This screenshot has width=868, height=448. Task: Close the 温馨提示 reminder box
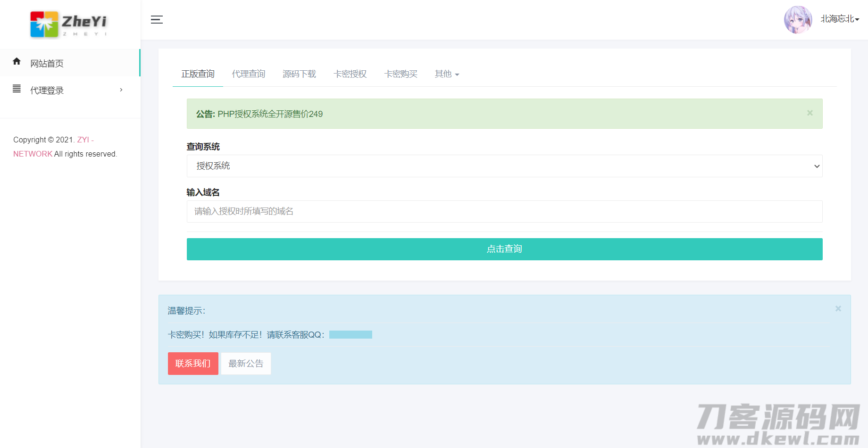pyautogui.click(x=838, y=308)
